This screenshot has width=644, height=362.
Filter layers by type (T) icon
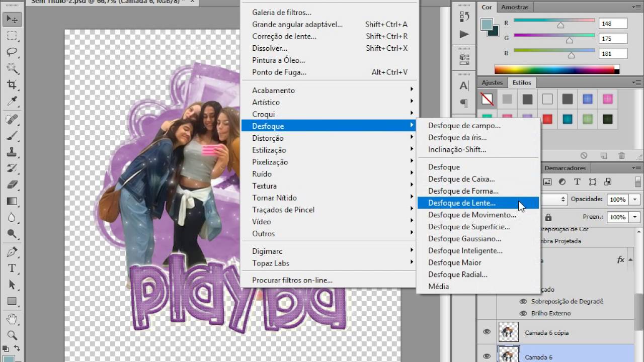(577, 182)
